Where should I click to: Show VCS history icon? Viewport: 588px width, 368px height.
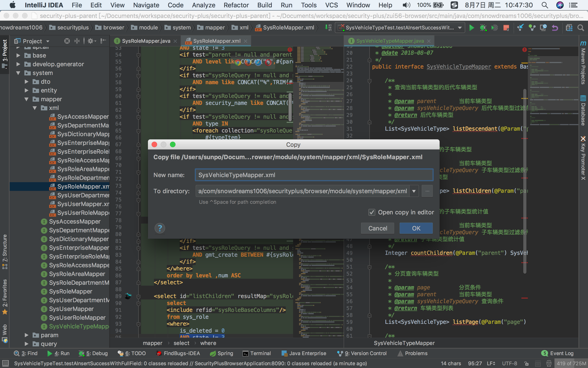(543, 28)
